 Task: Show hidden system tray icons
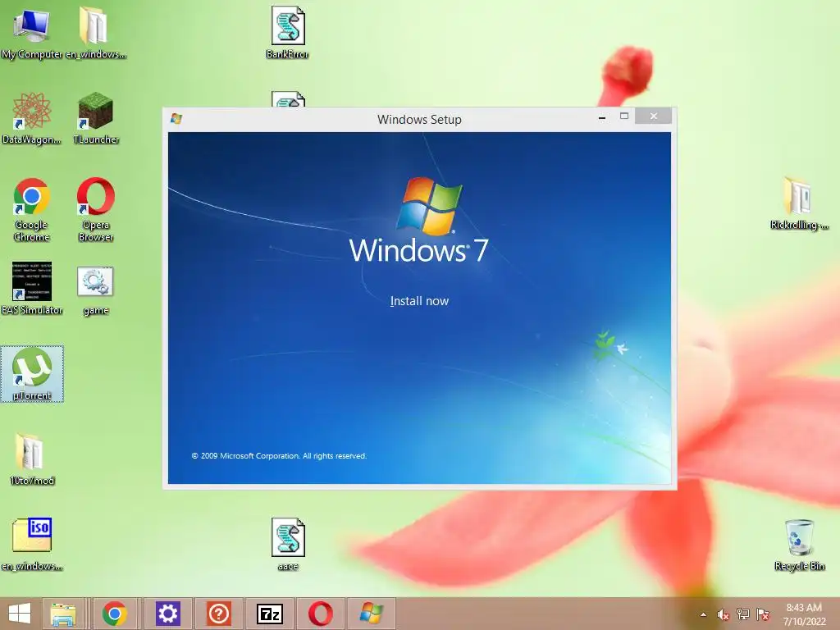click(703, 614)
